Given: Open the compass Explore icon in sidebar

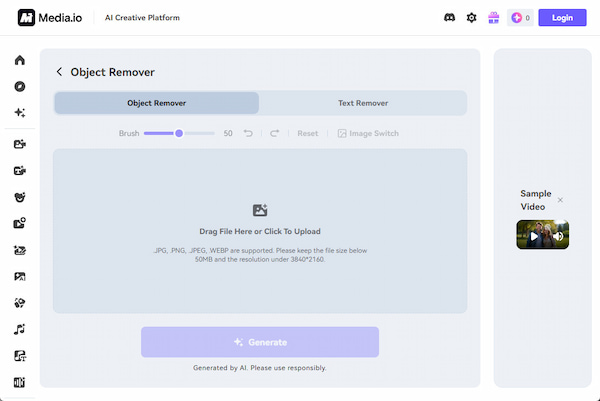Looking at the screenshot, I should 19,86.
